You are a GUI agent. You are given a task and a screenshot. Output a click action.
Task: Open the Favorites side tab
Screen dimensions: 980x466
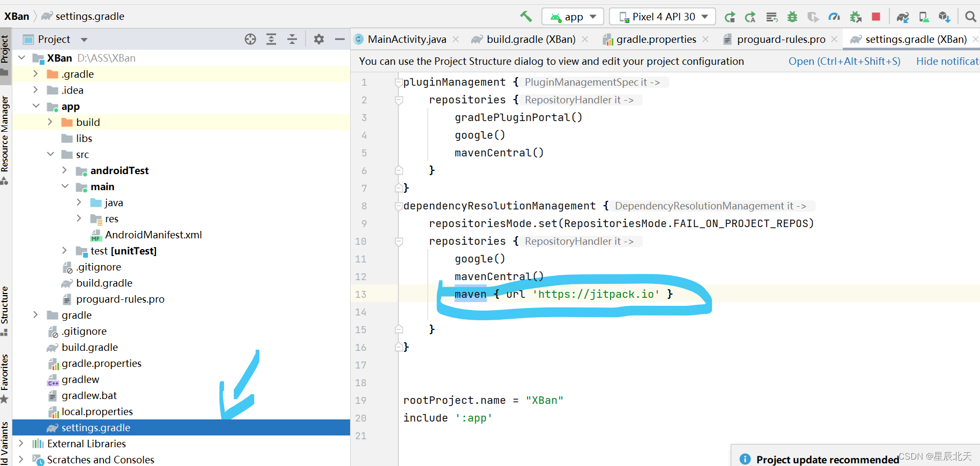click(x=5, y=378)
